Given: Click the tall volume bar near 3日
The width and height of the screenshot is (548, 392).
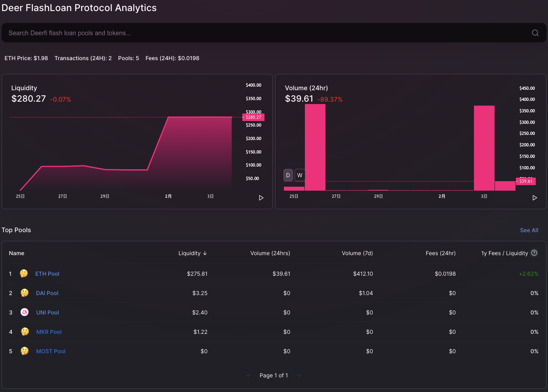Looking at the screenshot, I should click(484, 148).
